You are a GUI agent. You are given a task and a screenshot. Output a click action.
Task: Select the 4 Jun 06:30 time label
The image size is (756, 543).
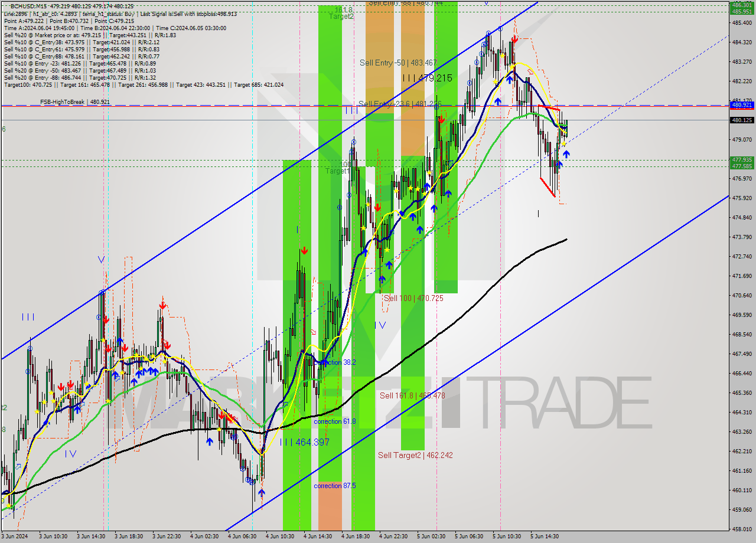[x=242, y=537]
